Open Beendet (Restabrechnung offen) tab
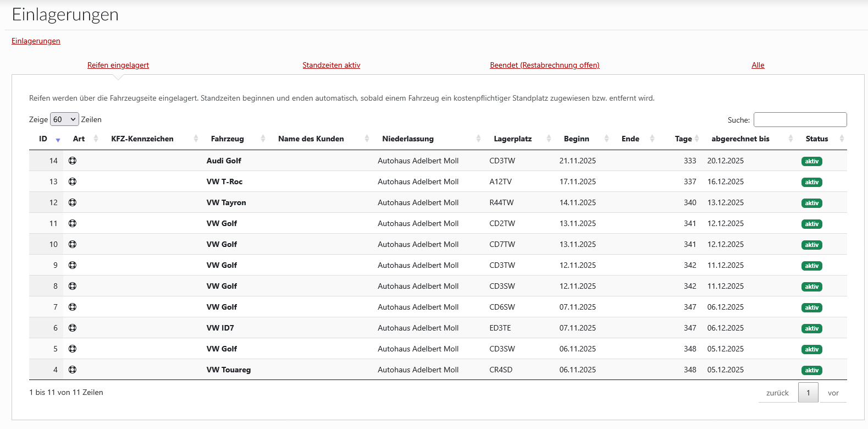868x429 pixels. [545, 65]
